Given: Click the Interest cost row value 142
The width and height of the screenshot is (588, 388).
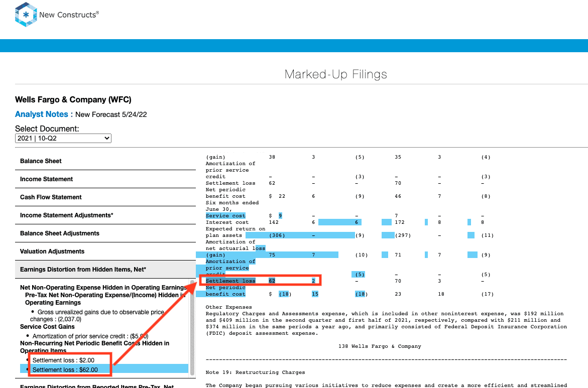Looking at the screenshot, I should coord(274,222).
